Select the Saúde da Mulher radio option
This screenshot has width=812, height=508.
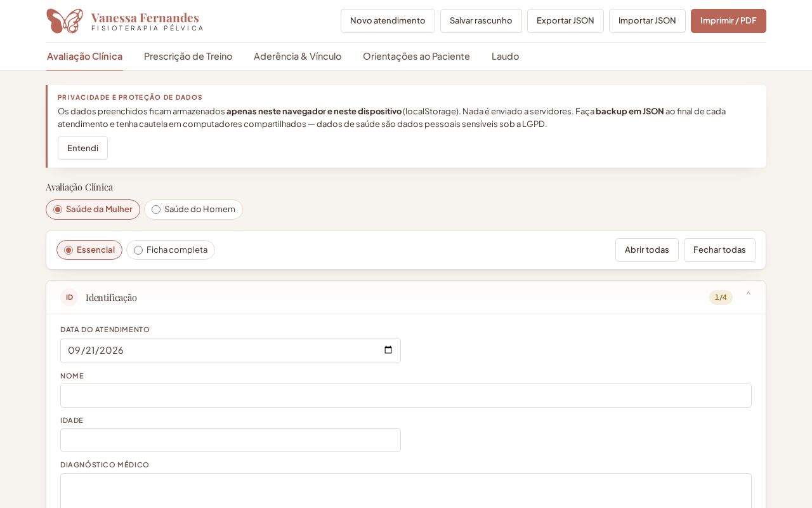pyautogui.click(x=93, y=210)
